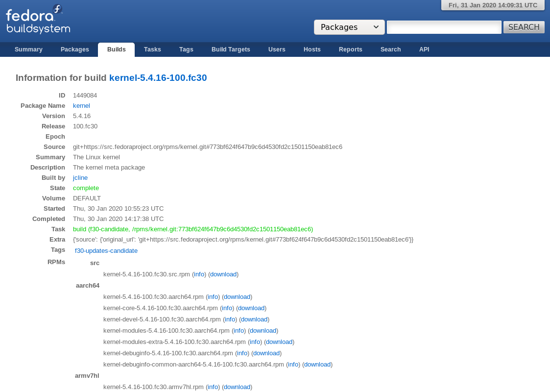Click the Extra source original_url text
Image resolution: width=550 pixels, height=392 pixels.
tap(243, 239)
